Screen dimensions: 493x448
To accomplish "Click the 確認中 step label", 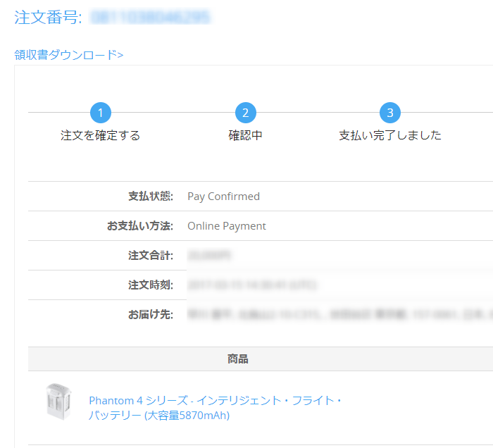I will click(x=246, y=135).
